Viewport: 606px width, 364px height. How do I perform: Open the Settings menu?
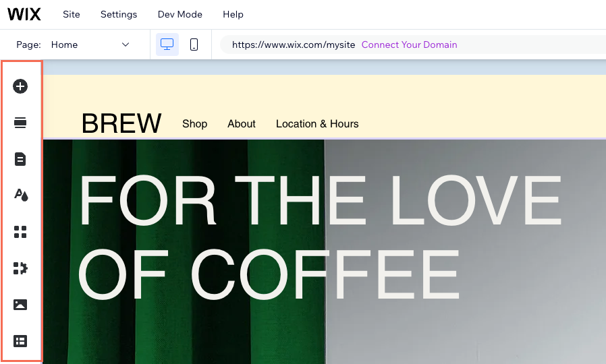point(119,14)
